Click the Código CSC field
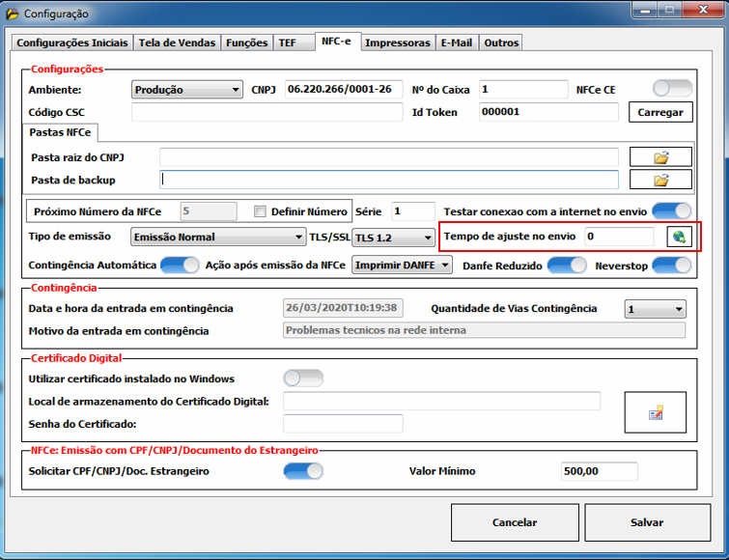 tap(266, 112)
